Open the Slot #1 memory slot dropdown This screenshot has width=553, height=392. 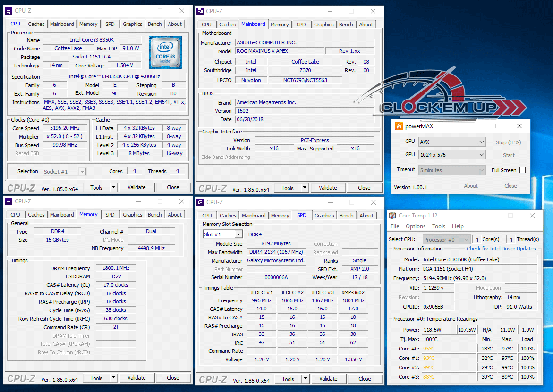click(x=239, y=234)
